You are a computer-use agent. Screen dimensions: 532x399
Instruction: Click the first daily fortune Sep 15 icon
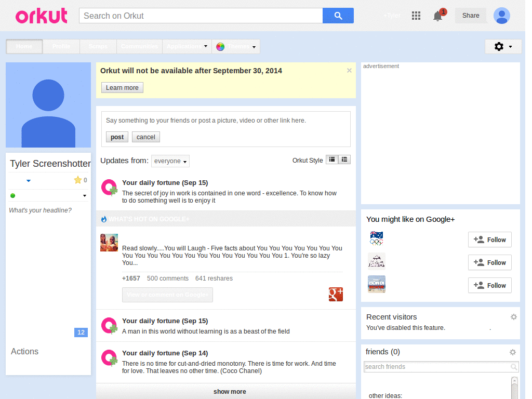point(109,188)
